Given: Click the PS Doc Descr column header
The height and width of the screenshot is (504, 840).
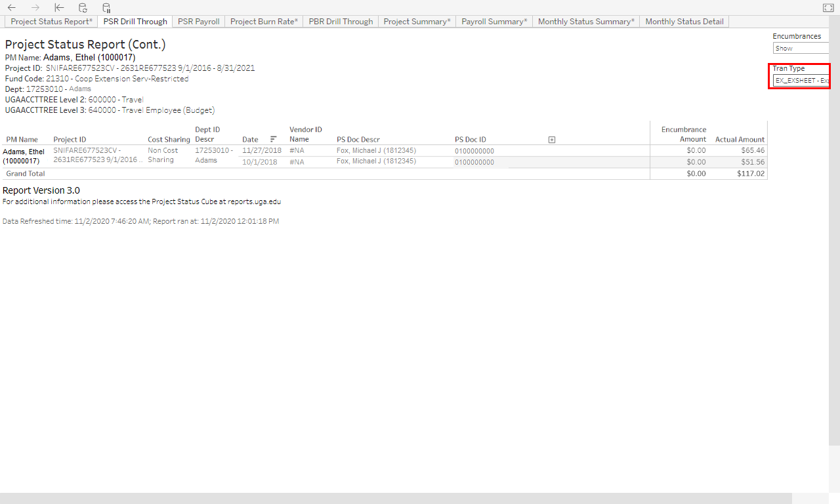Looking at the screenshot, I should point(358,140).
